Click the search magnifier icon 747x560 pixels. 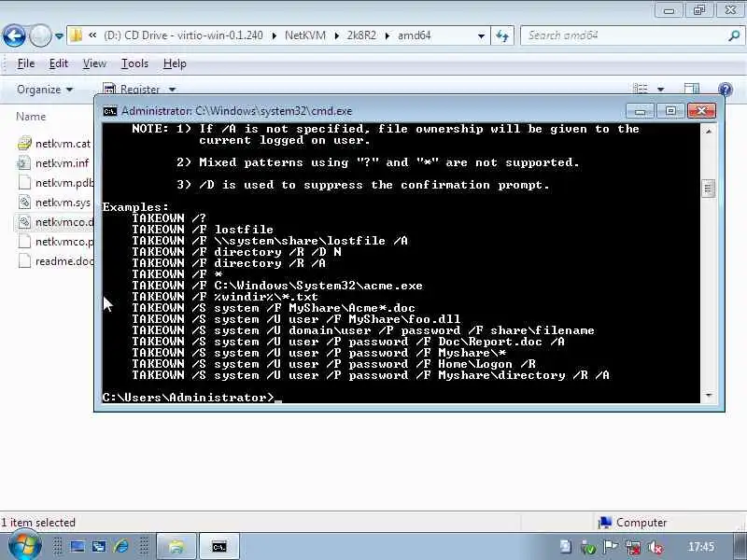(734, 35)
